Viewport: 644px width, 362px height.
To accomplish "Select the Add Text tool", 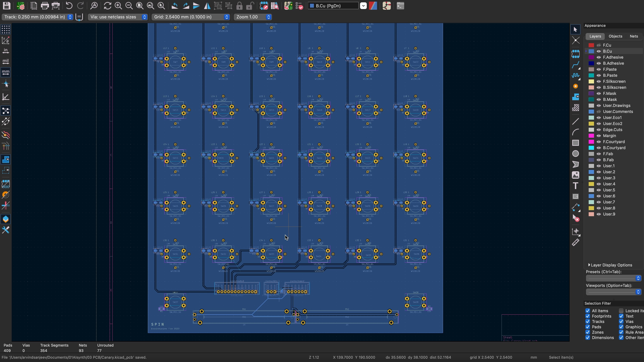I will point(576,186).
